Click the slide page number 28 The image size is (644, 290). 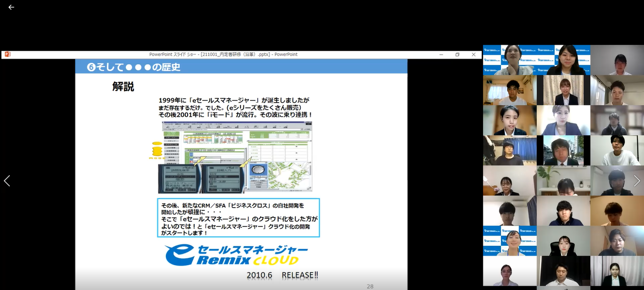click(x=370, y=286)
